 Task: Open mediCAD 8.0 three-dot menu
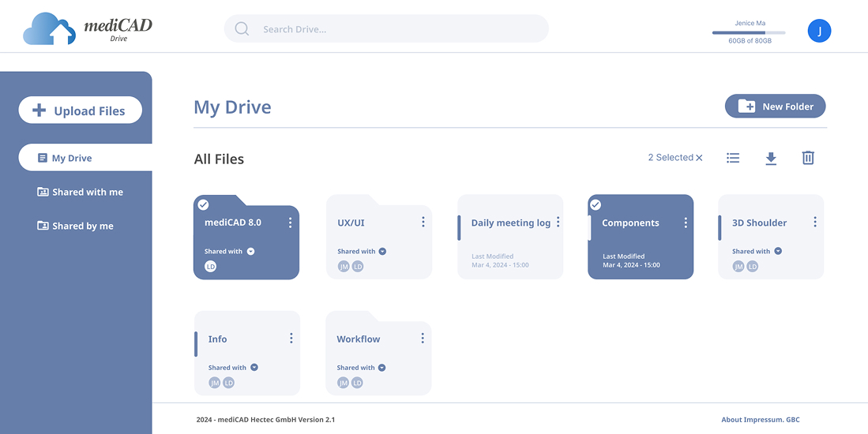290,223
